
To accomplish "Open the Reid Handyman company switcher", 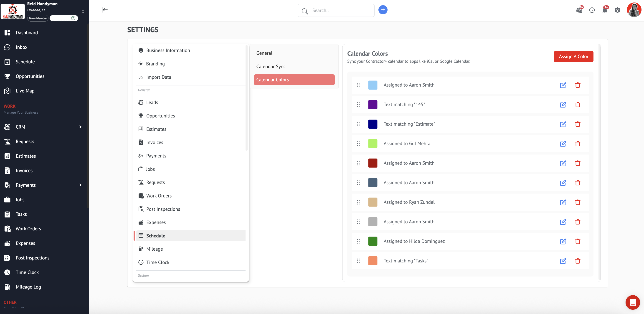I will point(83,11).
